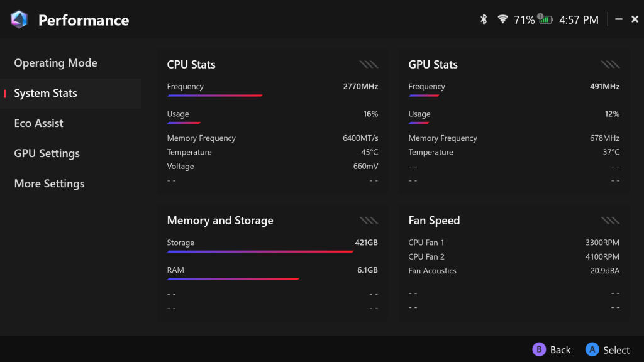Click the CPU Frequency gradient bar
Screen dimensions: 644x362
[214, 96]
